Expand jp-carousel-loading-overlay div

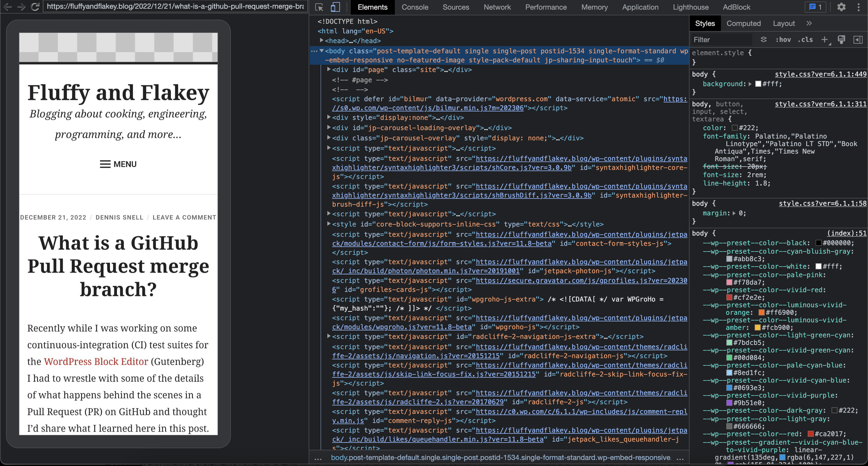[x=329, y=127]
